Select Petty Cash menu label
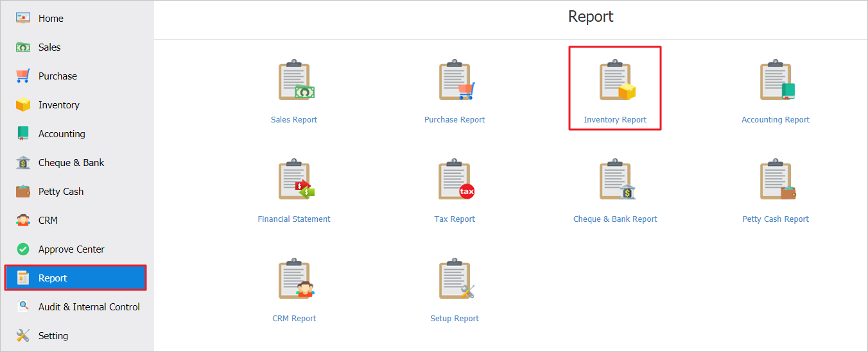Screen dimensions: 868x352 61,192
